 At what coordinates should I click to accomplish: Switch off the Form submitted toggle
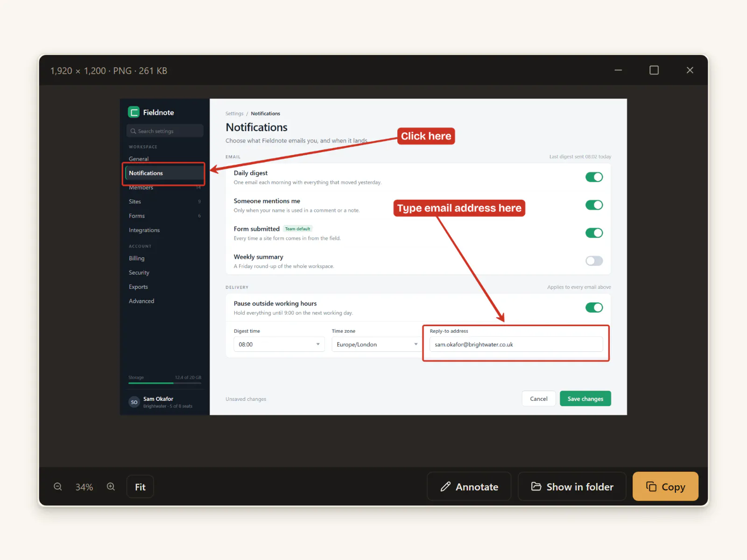tap(594, 233)
